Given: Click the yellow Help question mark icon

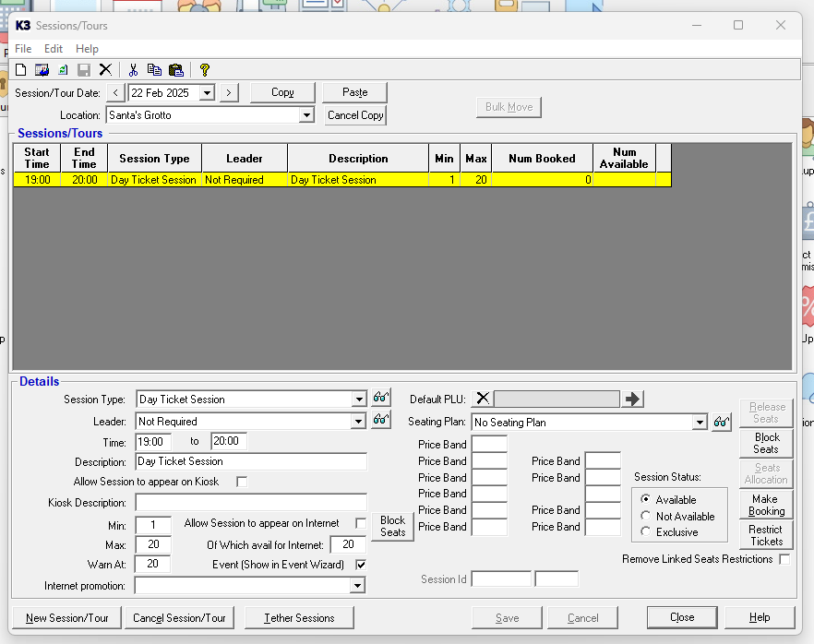Looking at the screenshot, I should click(205, 70).
